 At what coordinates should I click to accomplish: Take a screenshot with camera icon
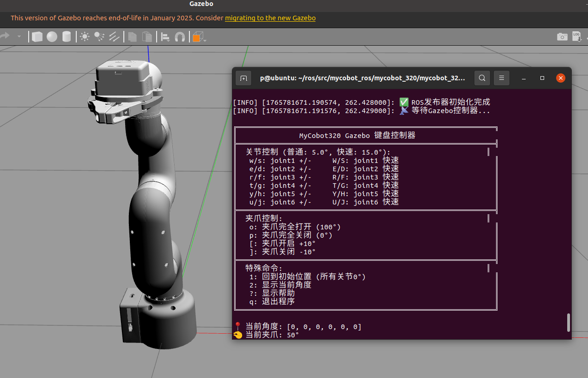[562, 36]
